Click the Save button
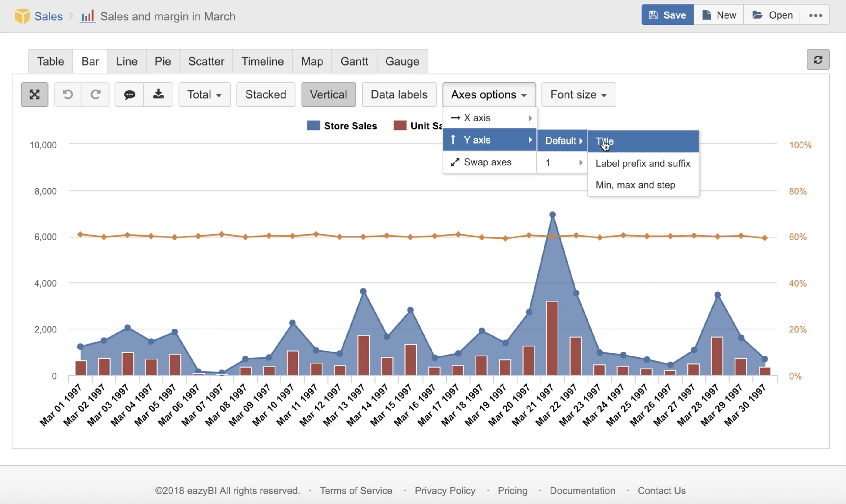The width and height of the screenshot is (846, 504). [667, 15]
